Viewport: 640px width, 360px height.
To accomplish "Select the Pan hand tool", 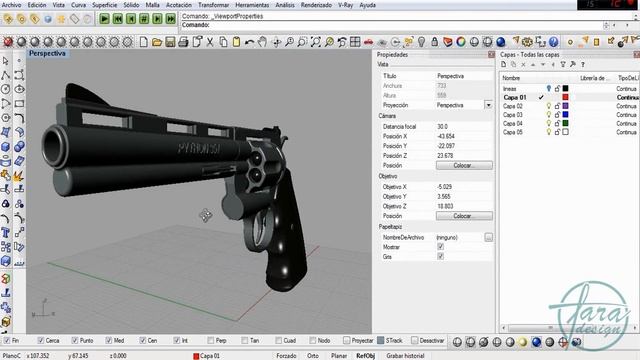I will tap(262, 42).
